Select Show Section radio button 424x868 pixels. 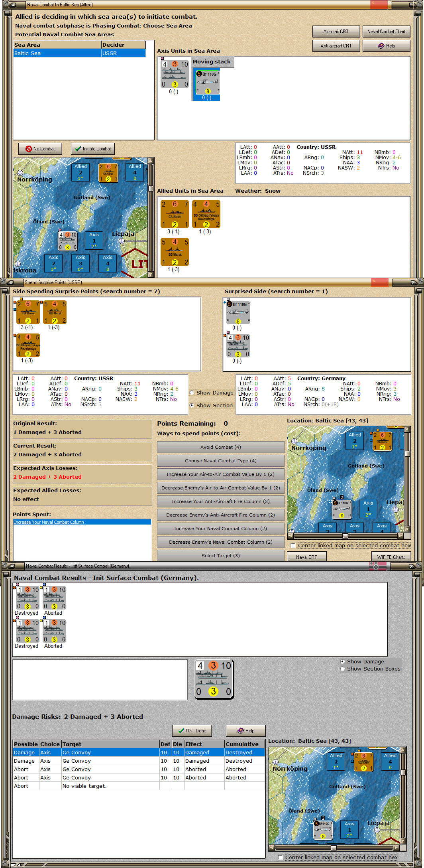(x=192, y=405)
